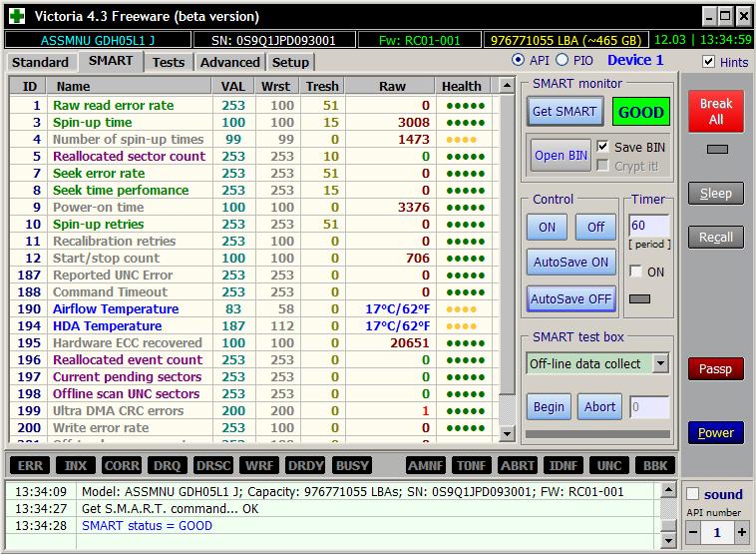
Task: Click the red Break All button
Action: click(715, 111)
